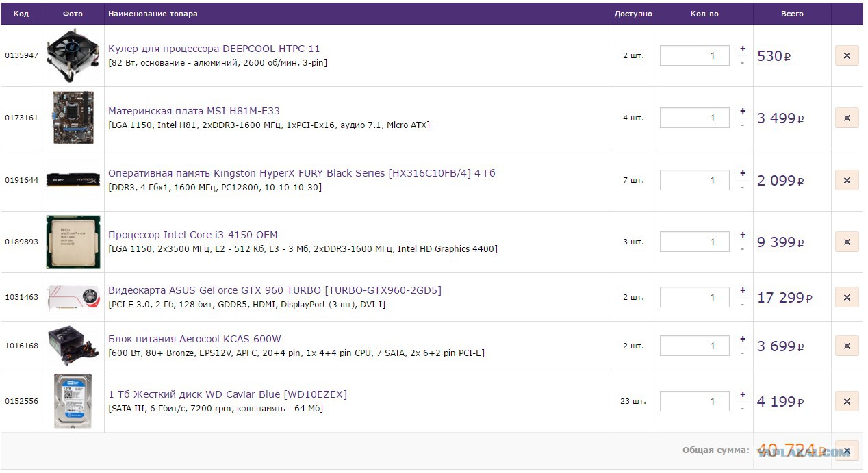Increase ASUS GTX 960 TURBO quantity

click(743, 290)
